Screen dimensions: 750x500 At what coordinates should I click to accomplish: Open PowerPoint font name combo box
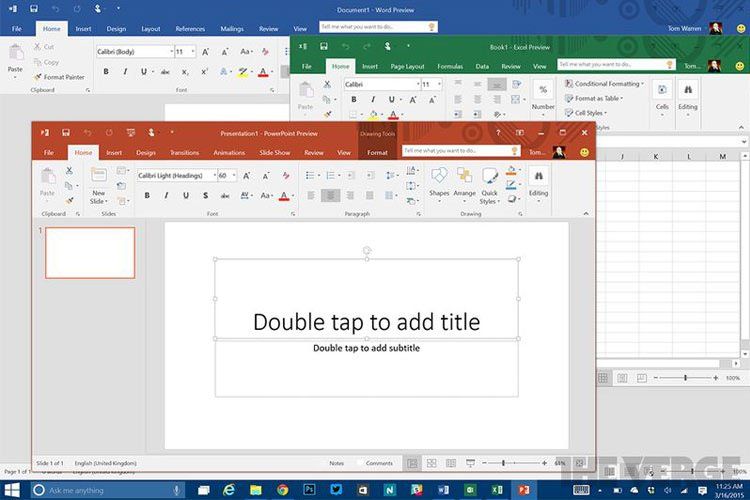click(176, 176)
